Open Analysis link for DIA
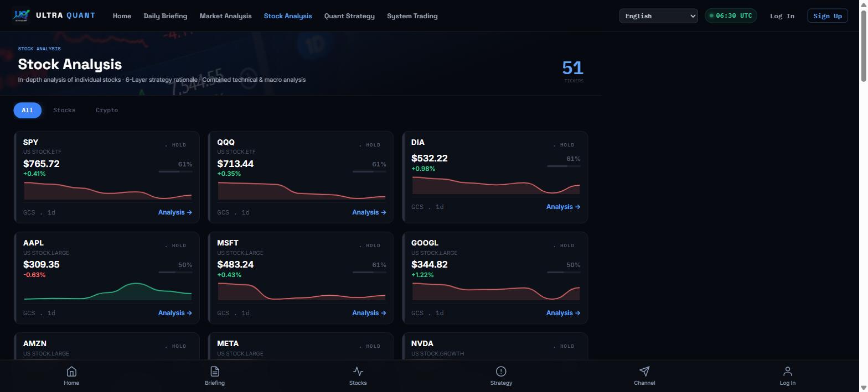868x392 pixels. tap(564, 207)
